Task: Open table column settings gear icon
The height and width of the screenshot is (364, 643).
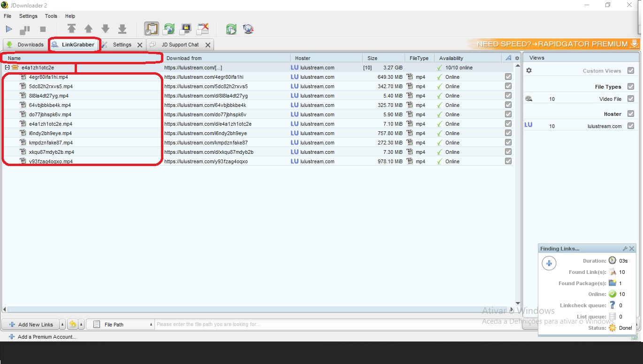Action: [x=517, y=58]
